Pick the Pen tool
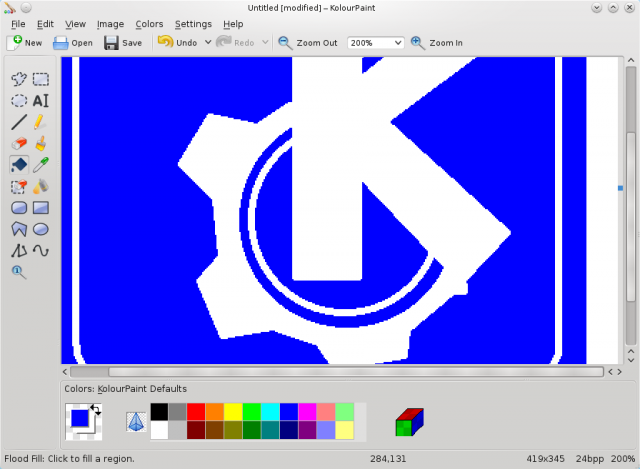 (x=41, y=122)
